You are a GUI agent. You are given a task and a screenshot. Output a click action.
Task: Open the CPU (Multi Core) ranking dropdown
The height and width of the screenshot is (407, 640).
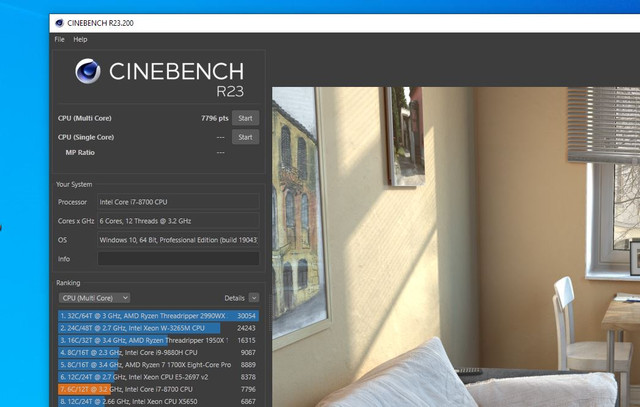(94, 298)
